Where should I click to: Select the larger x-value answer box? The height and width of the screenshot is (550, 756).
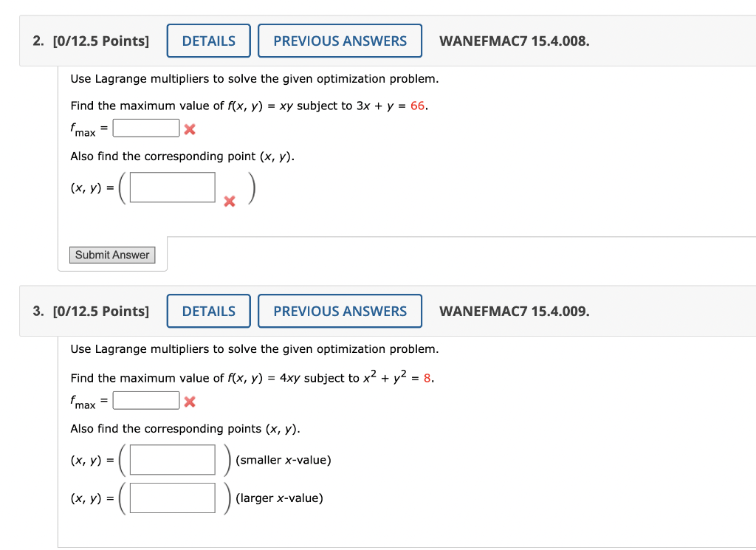[x=171, y=498]
